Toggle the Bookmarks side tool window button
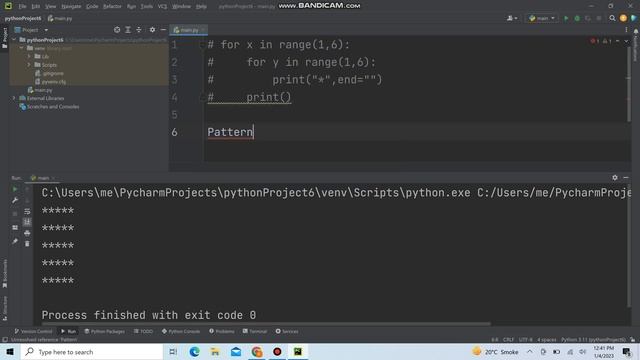Image resolution: width=640 pixels, height=360 pixels. (4, 273)
